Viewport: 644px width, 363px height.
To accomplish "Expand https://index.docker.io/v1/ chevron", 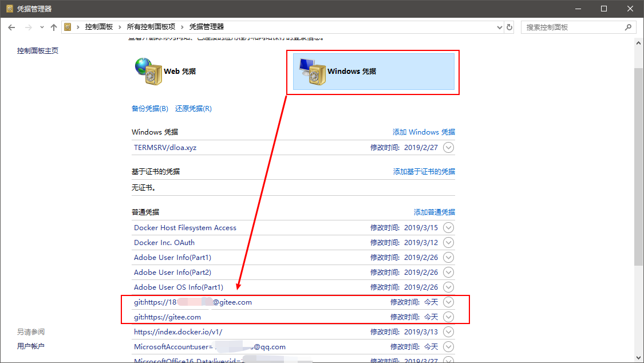I will tap(448, 332).
